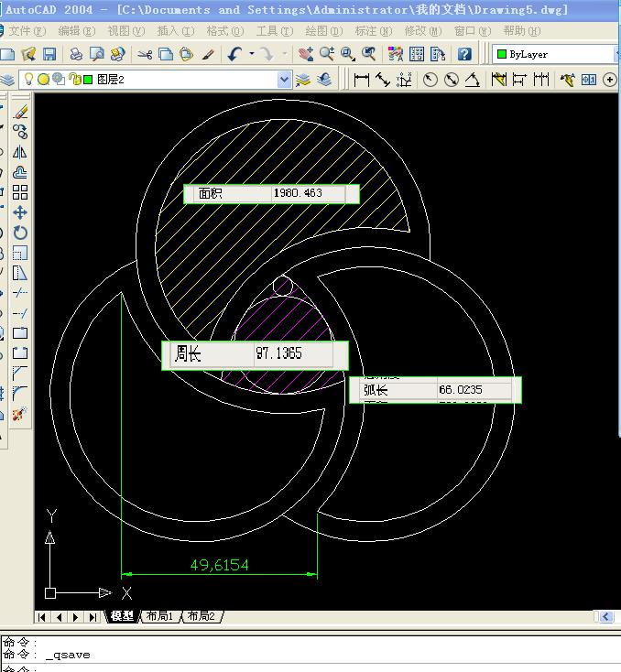This screenshot has width=621, height=672.
Task: Click the Open file icon
Action: coord(28,54)
